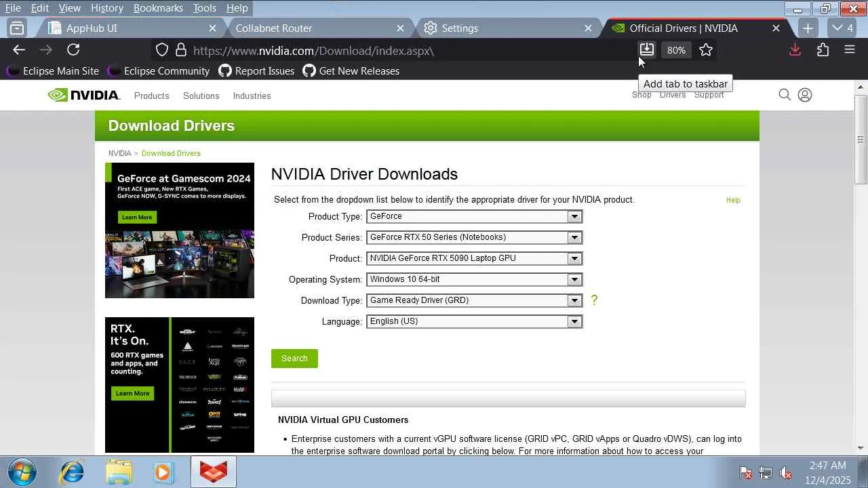Open Windows Media Player from the taskbar
Screen dimensions: 868x488
pyautogui.click(x=163, y=472)
